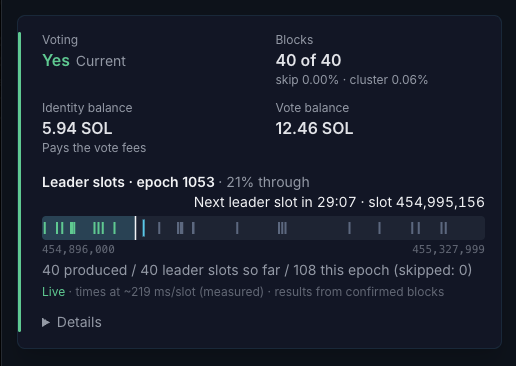Click 'Leader slots · epoch 1053' heading
Viewport: 516px width, 366px height.
pos(128,182)
